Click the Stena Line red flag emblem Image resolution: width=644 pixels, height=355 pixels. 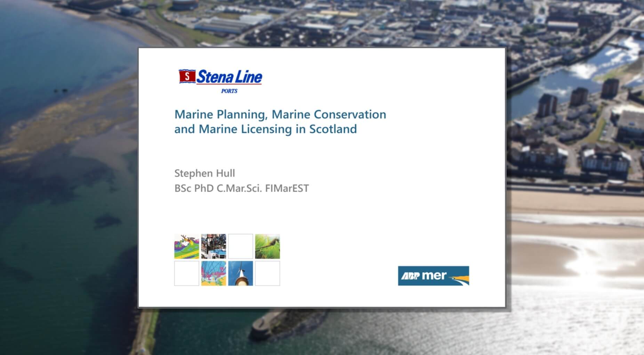tap(187, 76)
